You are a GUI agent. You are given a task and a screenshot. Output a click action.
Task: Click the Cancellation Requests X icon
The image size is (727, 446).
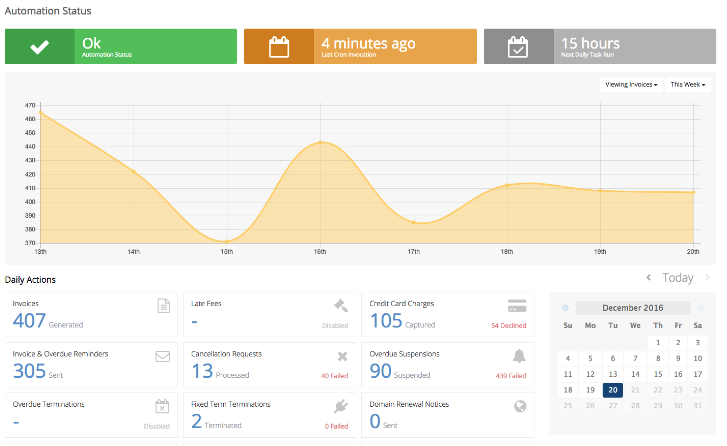pos(343,356)
